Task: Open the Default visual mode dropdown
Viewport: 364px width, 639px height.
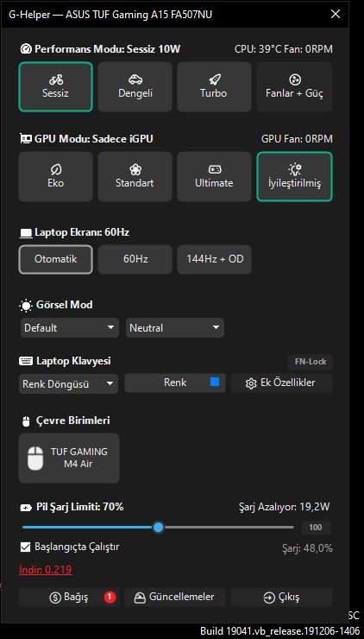Action: click(x=70, y=327)
